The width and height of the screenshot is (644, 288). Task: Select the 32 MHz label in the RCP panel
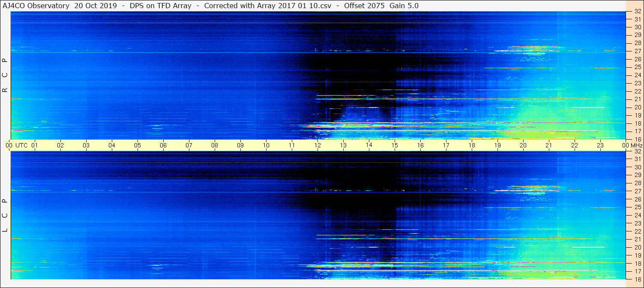point(637,12)
